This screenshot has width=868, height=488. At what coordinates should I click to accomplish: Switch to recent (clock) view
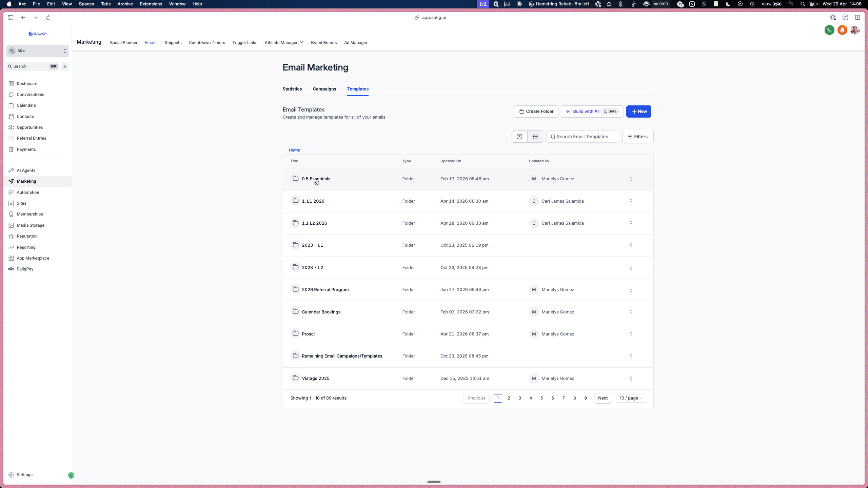(519, 137)
